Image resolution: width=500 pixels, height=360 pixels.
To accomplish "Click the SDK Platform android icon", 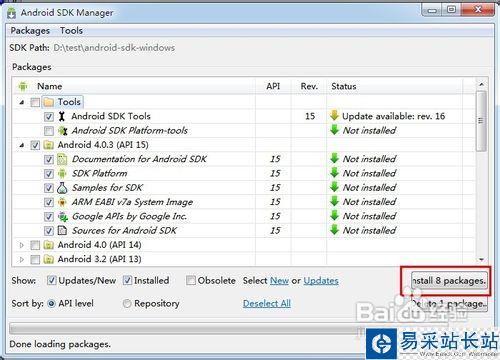I will click(x=62, y=174).
